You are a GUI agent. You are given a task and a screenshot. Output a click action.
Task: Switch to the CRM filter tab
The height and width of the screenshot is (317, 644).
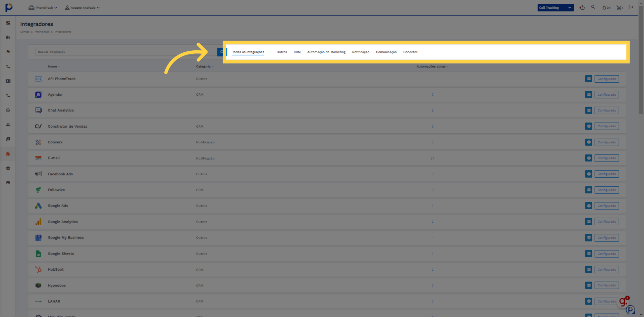coord(297,52)
